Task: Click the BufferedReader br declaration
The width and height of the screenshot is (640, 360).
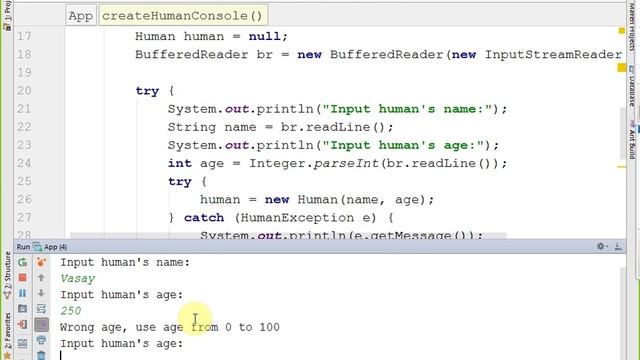Action: 378,54
